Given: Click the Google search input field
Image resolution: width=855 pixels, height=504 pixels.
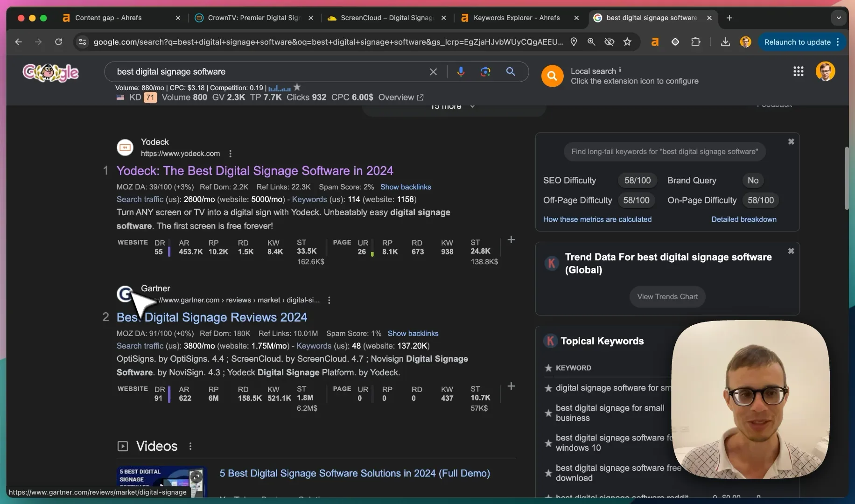Looking at the screenshot, I should click(x=270, y=72).
